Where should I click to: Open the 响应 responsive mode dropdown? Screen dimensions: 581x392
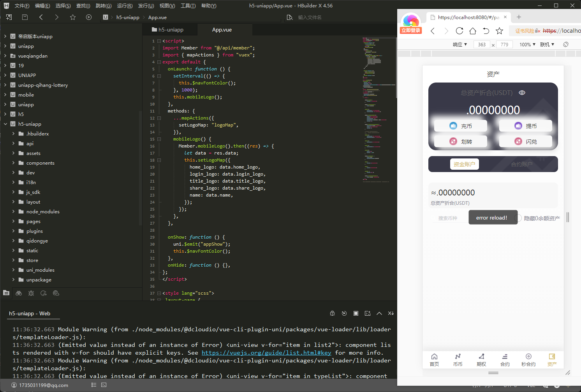(x=460, y=44)
